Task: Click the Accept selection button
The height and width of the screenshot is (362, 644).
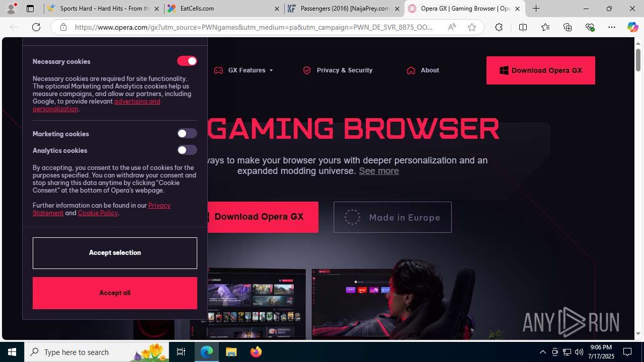Action: coord(115,253)
